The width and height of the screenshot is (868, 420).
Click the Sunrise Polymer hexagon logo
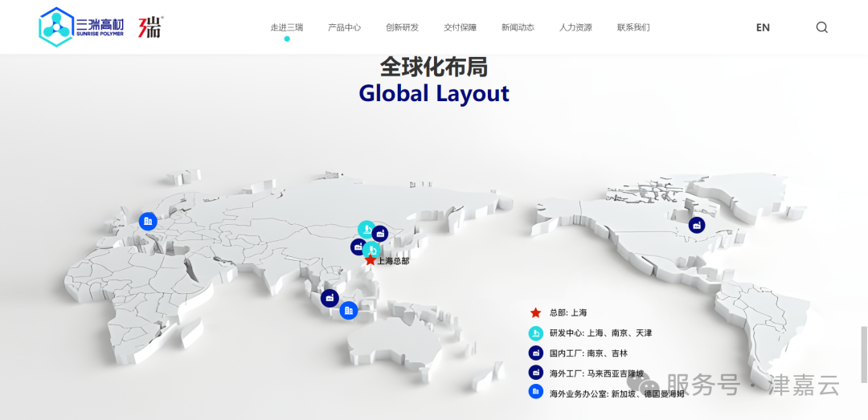(x=57, y=27)
